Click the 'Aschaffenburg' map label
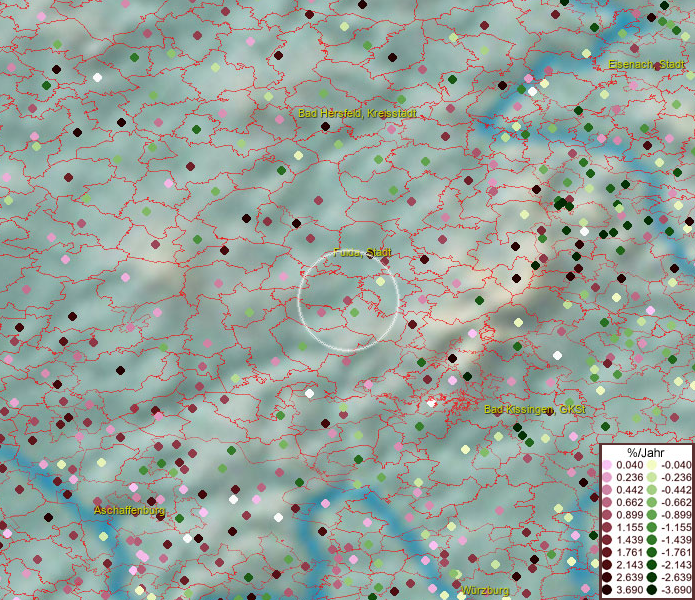The image size is (695, 600). point(129,510)
